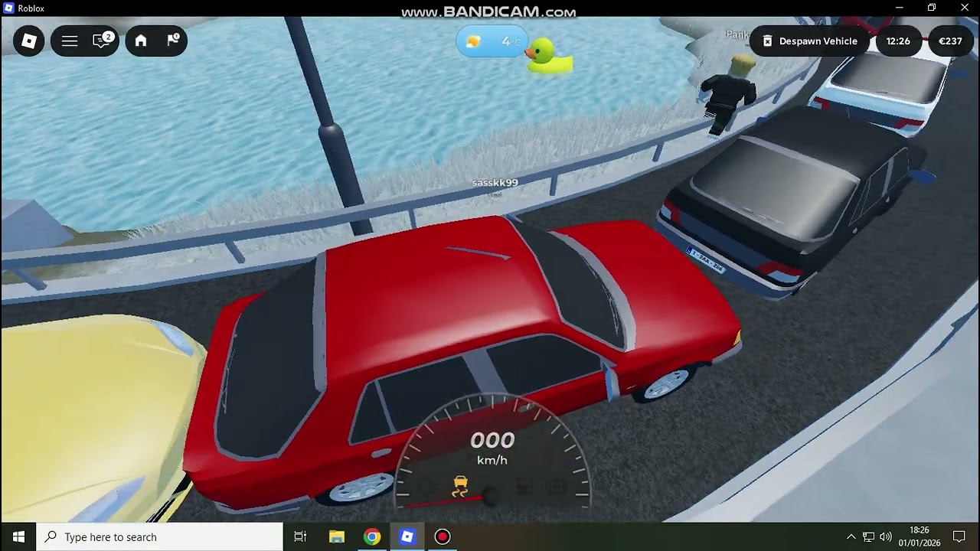980x551 pixels.
Task: Open the hamburger menu in Roblox top bar
Action: (x=70, y=41)
